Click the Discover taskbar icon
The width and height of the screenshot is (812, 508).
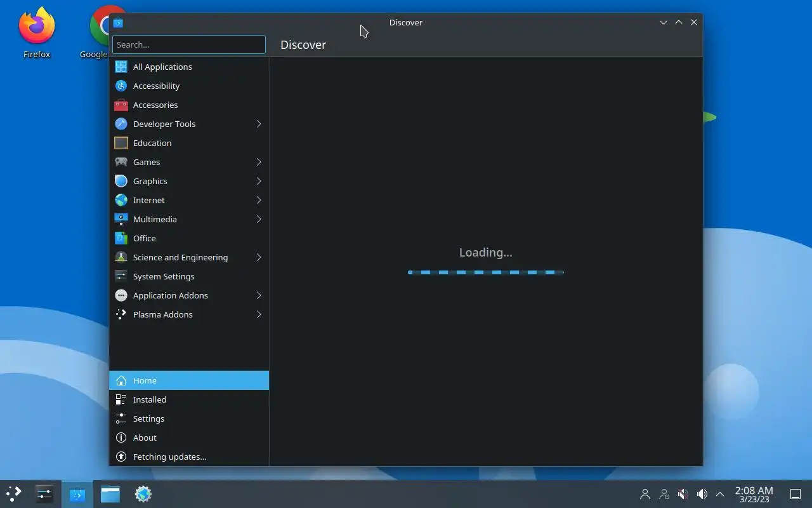point(77,493)
